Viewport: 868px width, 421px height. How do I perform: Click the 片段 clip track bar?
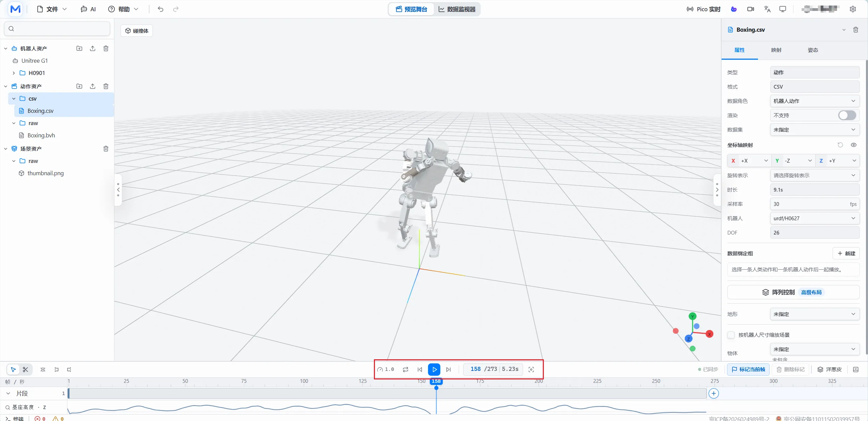387,393
